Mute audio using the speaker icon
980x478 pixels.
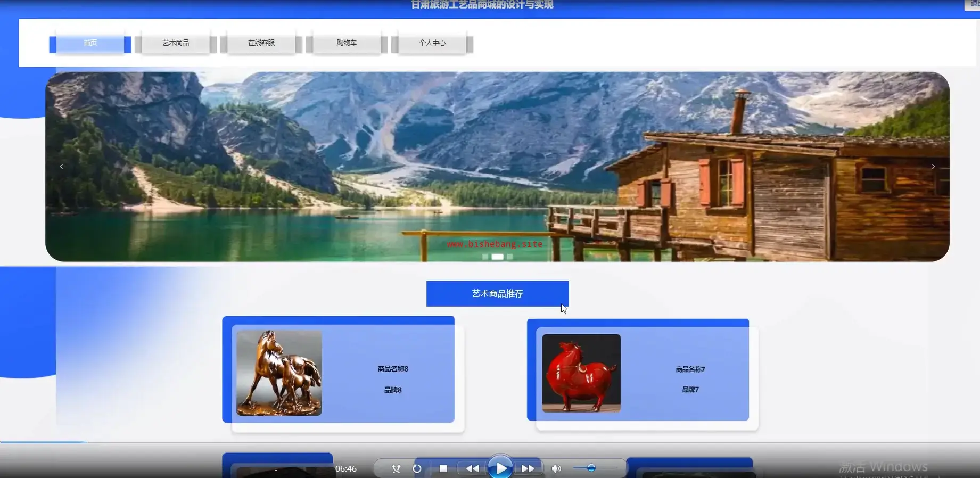pyautogui.click(x=556, y=468)
